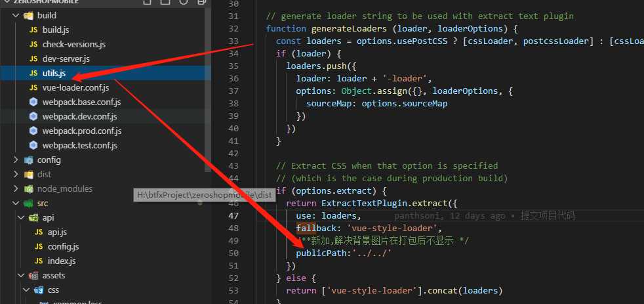The image size is (644, 304).
Task: Click the JS icon beside vue-loader.conf.js
Action: (33, 87)
